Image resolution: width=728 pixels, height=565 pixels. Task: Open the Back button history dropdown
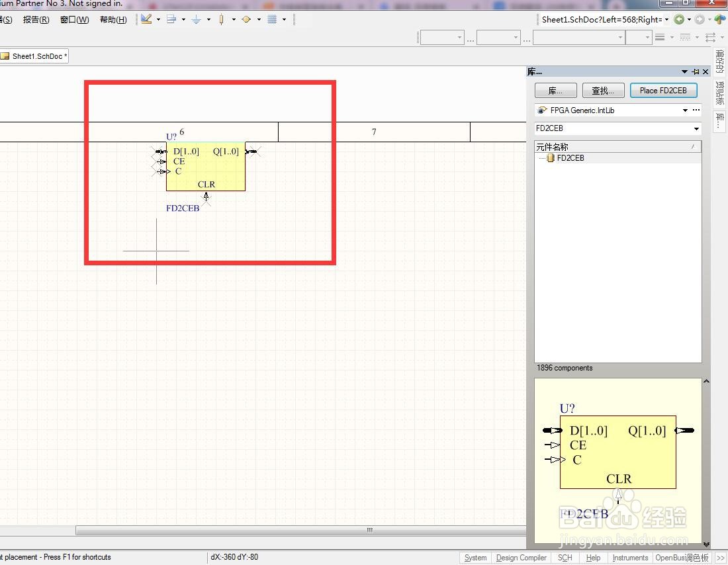[689, 19]
